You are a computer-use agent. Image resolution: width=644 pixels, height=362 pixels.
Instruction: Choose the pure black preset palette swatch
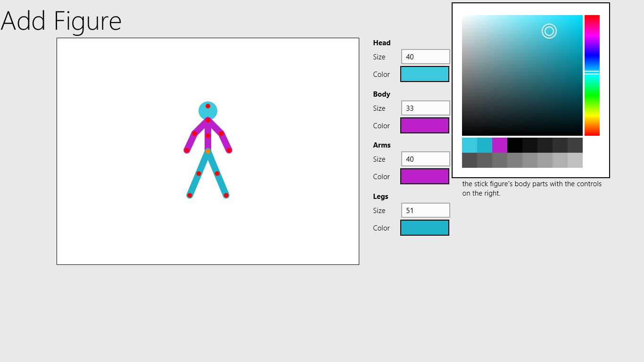coord(514,145)
